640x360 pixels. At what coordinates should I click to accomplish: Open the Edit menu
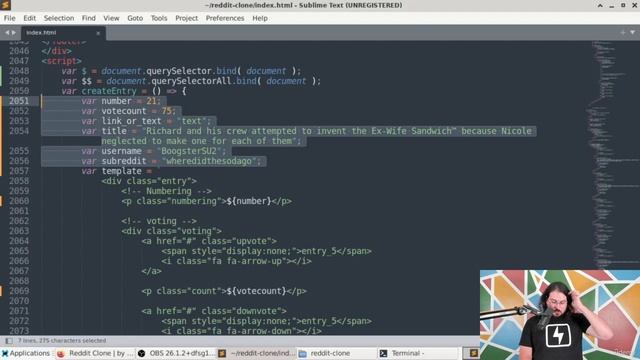tap(29, 18)
